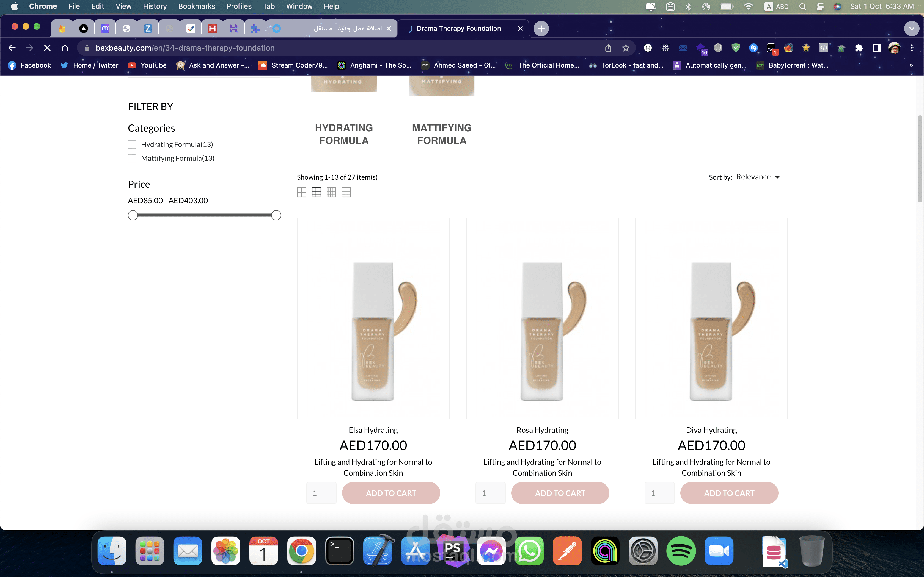Check the Mattifying Formula category filter

tap(132, 158)
